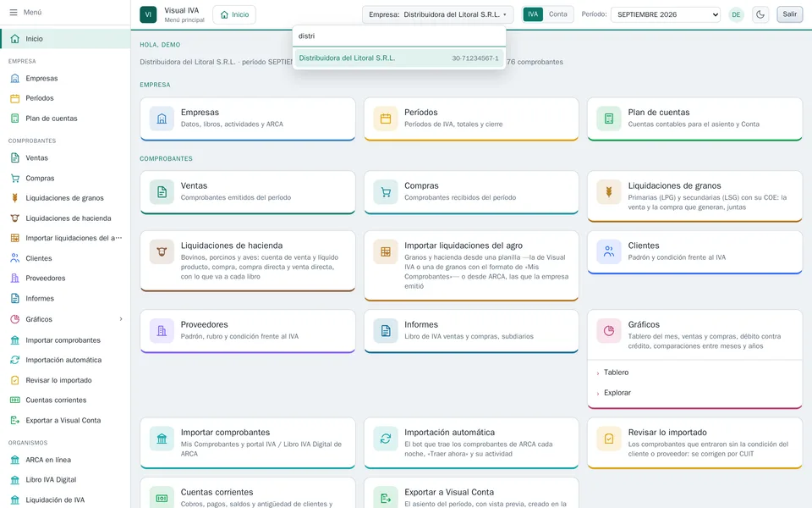Open the Revisar lo importado card
Viewport: 812px width, 508px height.
694,443
